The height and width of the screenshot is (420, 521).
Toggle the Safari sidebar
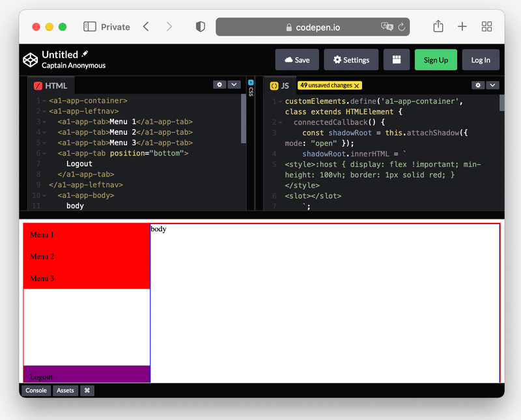point(90,27)
